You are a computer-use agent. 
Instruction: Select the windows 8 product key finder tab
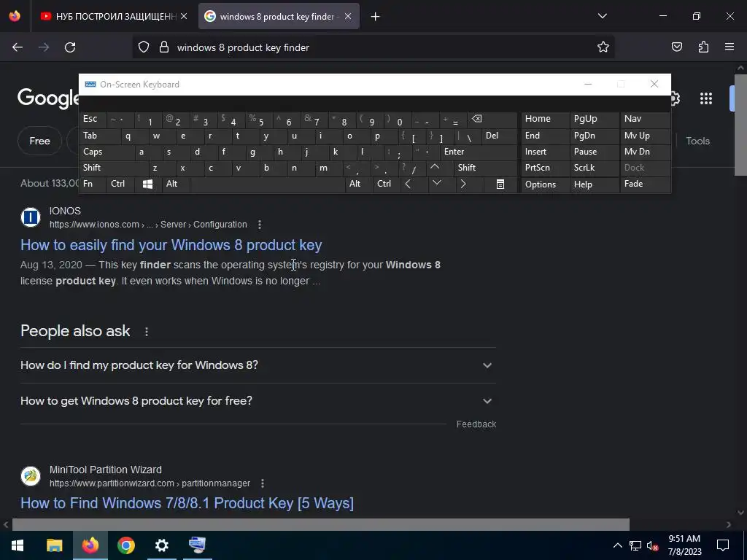(279, 16)
